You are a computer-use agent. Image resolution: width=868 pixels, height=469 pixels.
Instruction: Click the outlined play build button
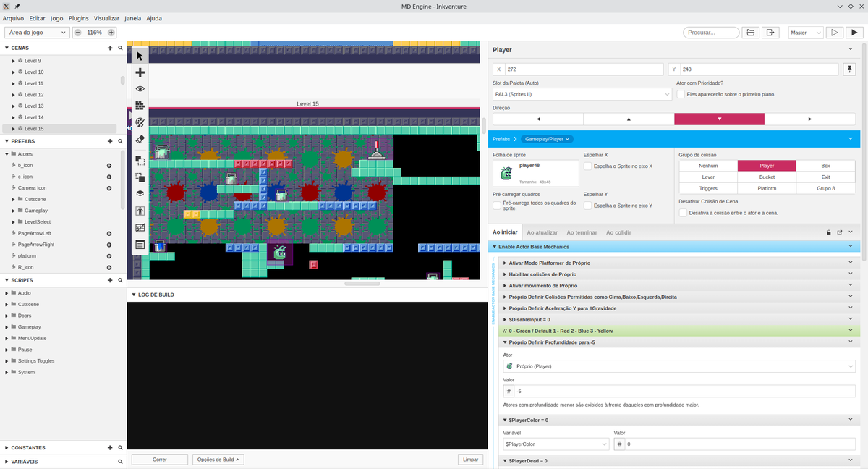(x=834, y=33)
